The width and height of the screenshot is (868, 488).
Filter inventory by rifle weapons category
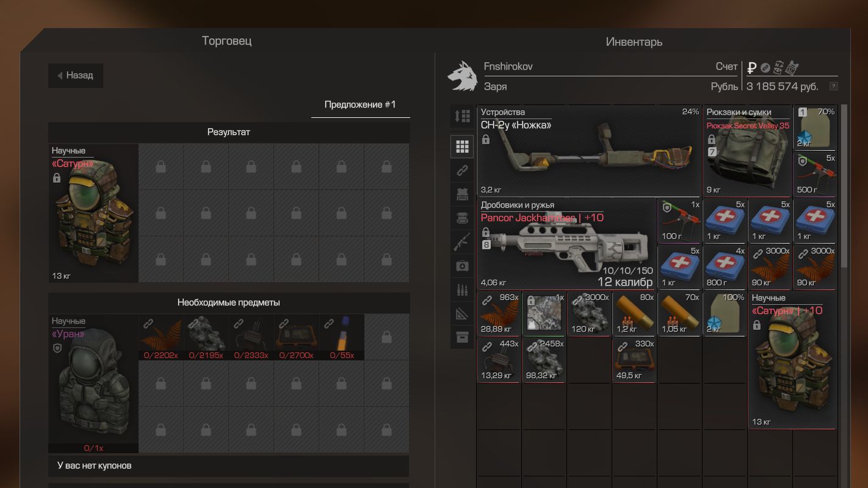(462, 242)
